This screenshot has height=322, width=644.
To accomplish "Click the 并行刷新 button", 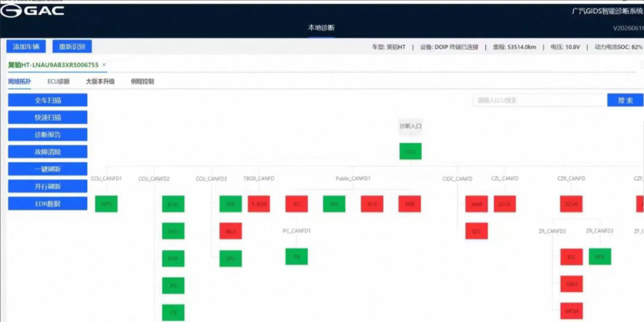I will 47,186.
